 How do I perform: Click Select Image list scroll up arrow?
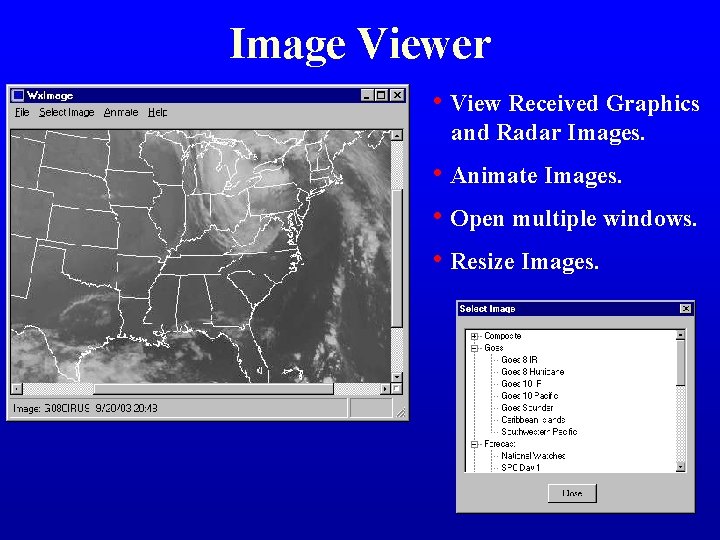click(681, 335)
